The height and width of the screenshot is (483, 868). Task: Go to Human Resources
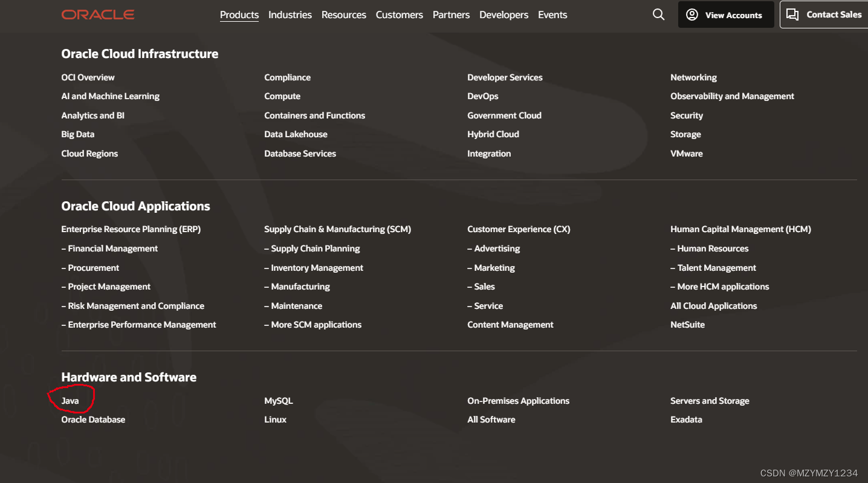(x=710, y=248)
